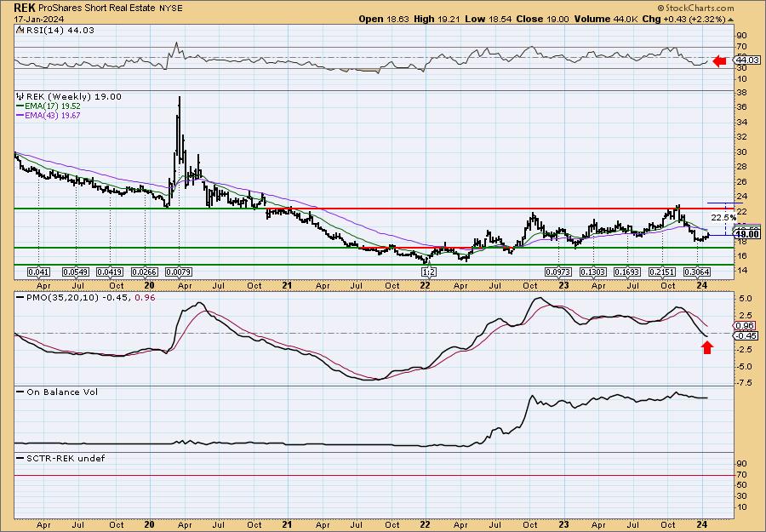
Task: Click the RSI(14) 44.03 legend label
Action: (x=59, y=31)
